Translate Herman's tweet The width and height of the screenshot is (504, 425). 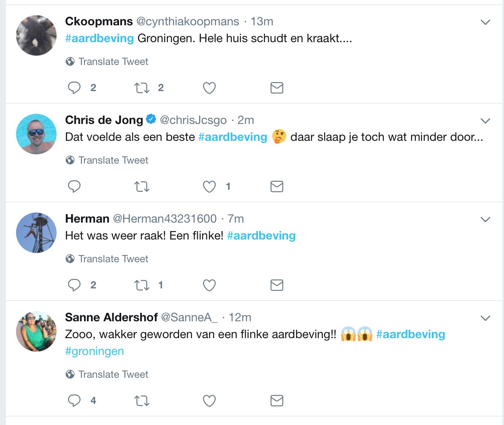coord(113,259)
